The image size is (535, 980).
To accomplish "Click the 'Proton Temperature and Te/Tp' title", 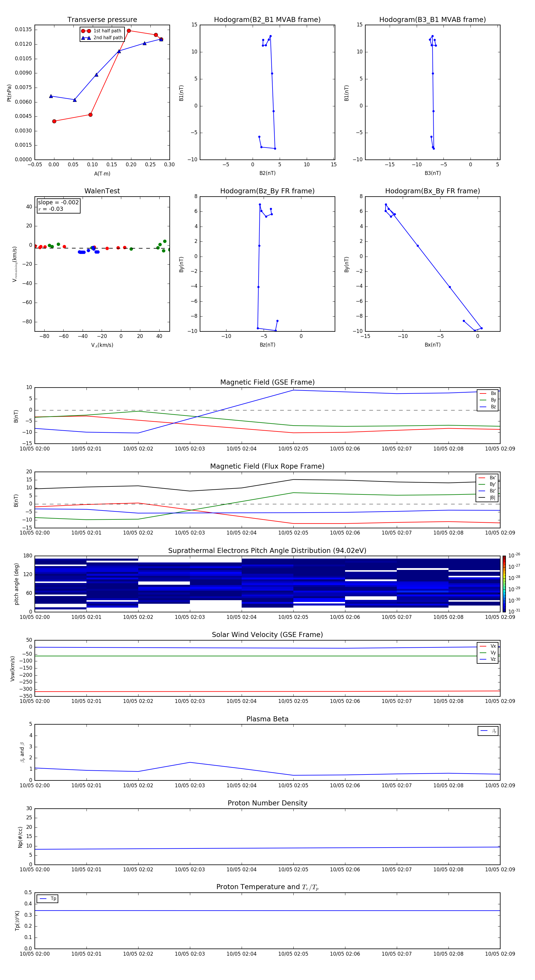I will coord(267,887).
